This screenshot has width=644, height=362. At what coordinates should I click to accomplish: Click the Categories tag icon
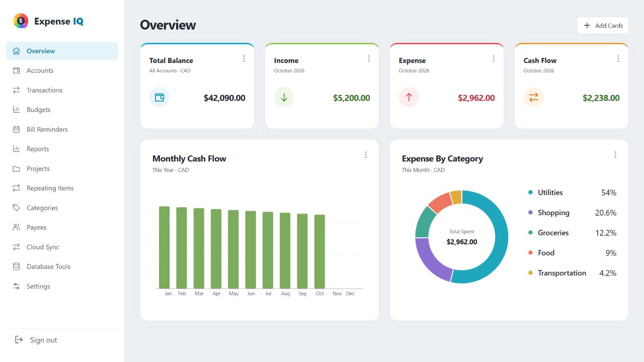click(17, 208)
